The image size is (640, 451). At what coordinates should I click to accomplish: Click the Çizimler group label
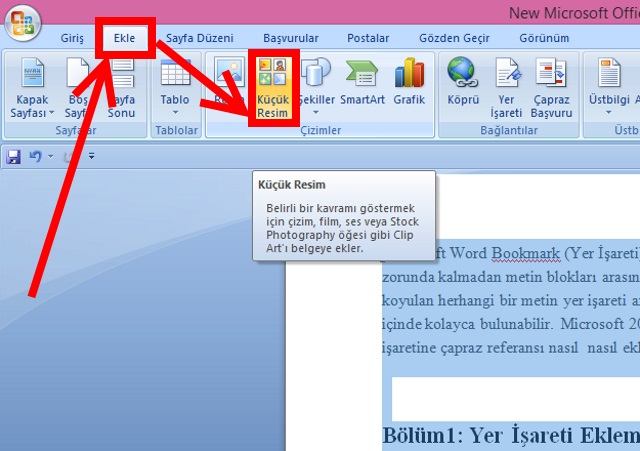[x=320, y=131]
